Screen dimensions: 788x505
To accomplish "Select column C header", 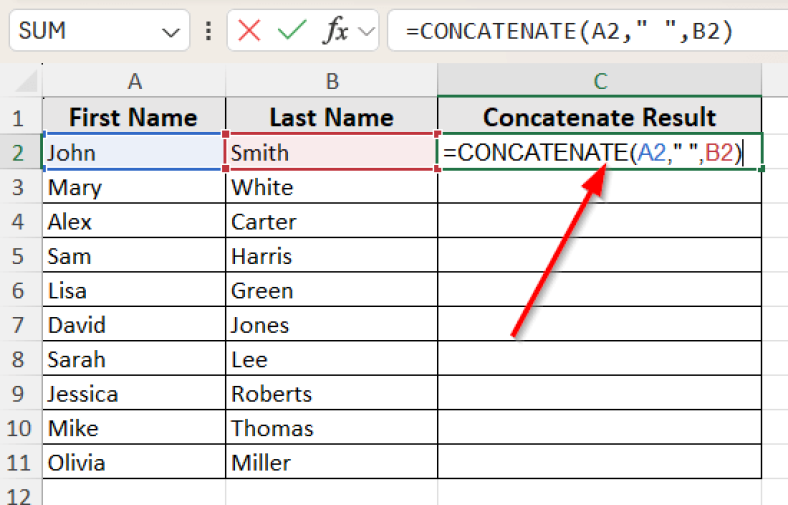I will (x=599, y=81).
